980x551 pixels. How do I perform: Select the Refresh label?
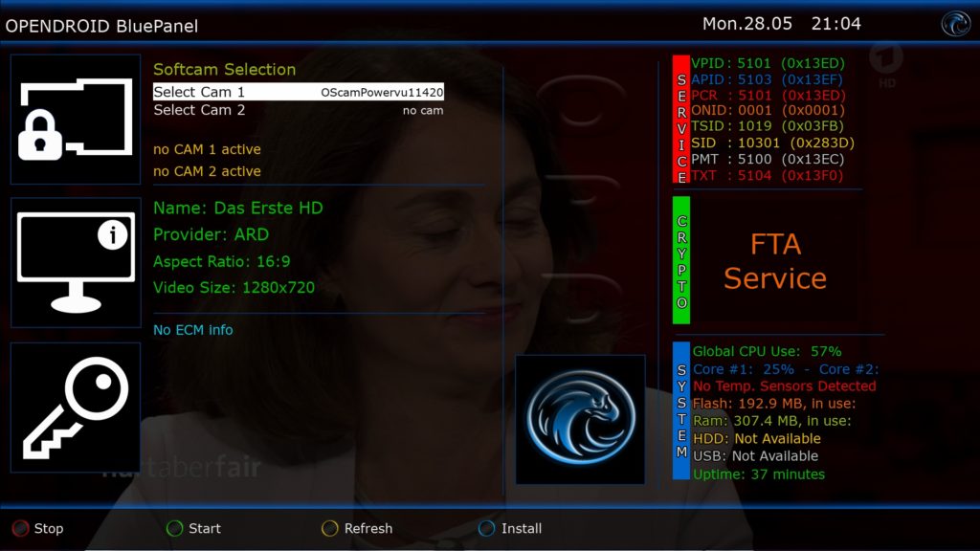[368, 528]
